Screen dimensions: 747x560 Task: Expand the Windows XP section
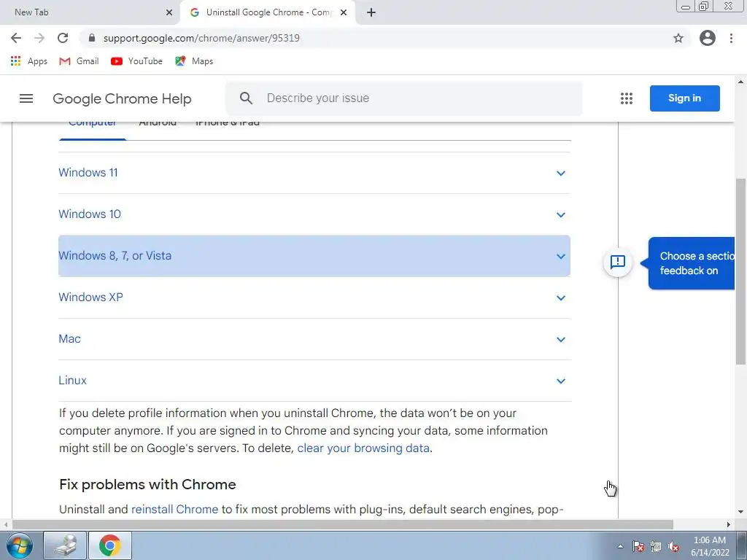point(314,297)
